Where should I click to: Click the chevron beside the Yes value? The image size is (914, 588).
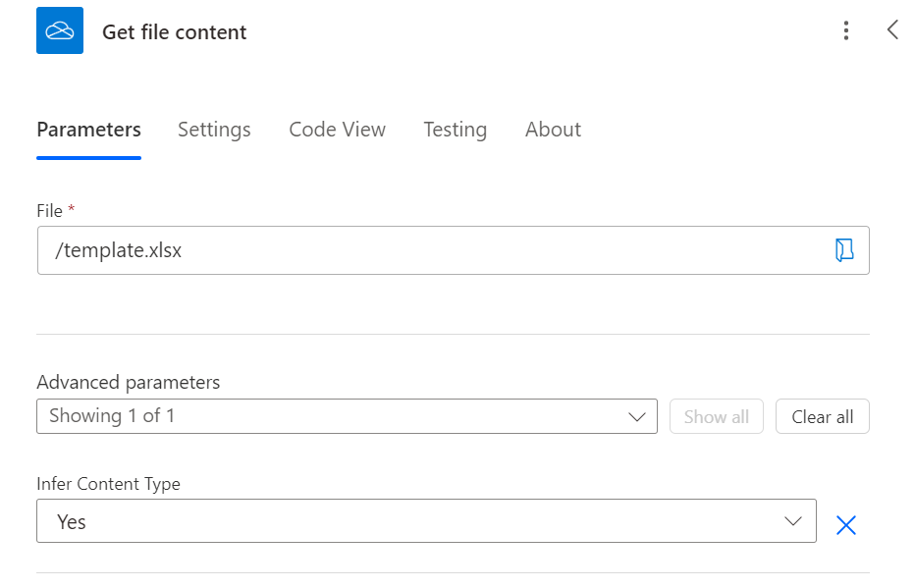(793, 521)
